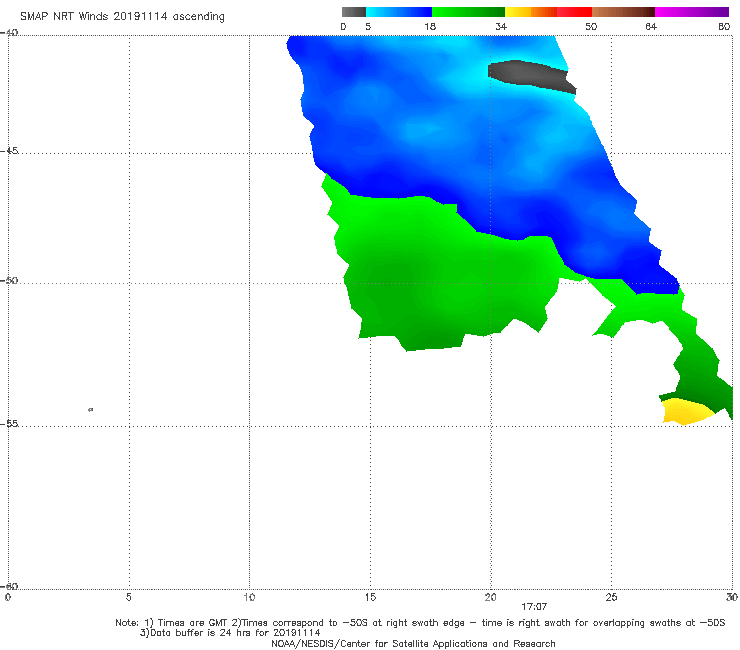
Task: Click the color bar scale label 50
Action: 591,27
